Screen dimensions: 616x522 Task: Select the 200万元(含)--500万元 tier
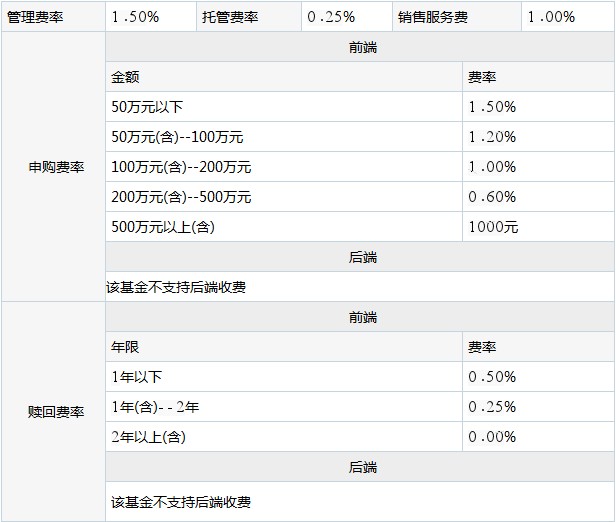pos(181,197)
